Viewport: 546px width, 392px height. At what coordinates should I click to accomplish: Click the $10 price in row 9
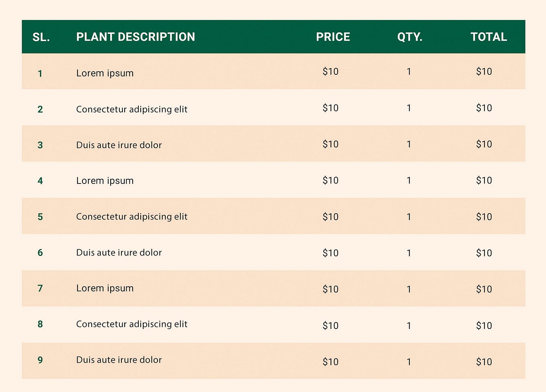(330, 362)
